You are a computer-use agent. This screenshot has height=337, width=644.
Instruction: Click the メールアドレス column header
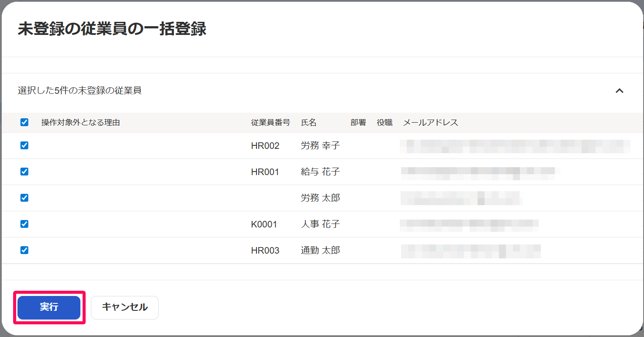tap(430, 123)
